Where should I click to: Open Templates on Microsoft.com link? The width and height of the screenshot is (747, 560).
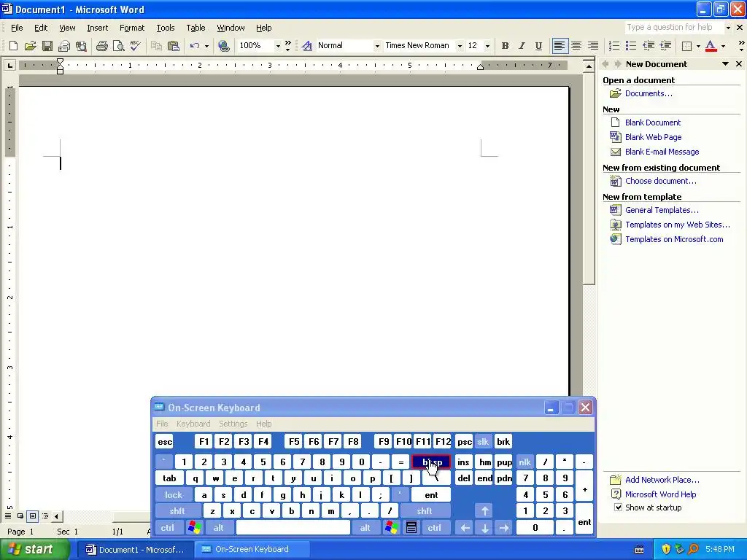tap(674, 239)
